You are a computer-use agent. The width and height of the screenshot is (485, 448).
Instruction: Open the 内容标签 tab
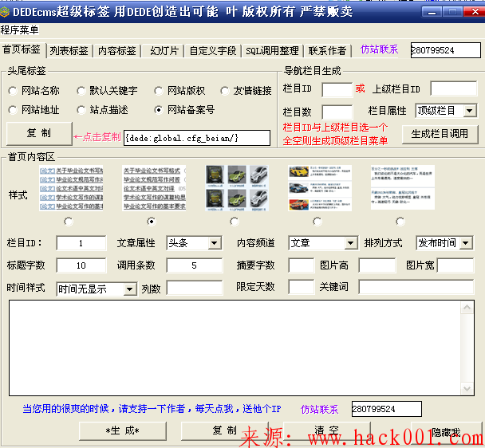click(117, 51)
